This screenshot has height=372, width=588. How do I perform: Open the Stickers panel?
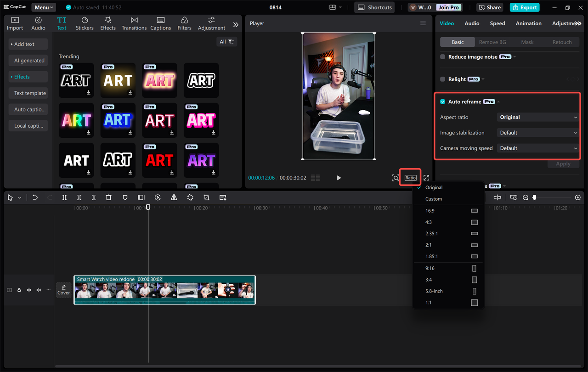(x=85, y=23)
